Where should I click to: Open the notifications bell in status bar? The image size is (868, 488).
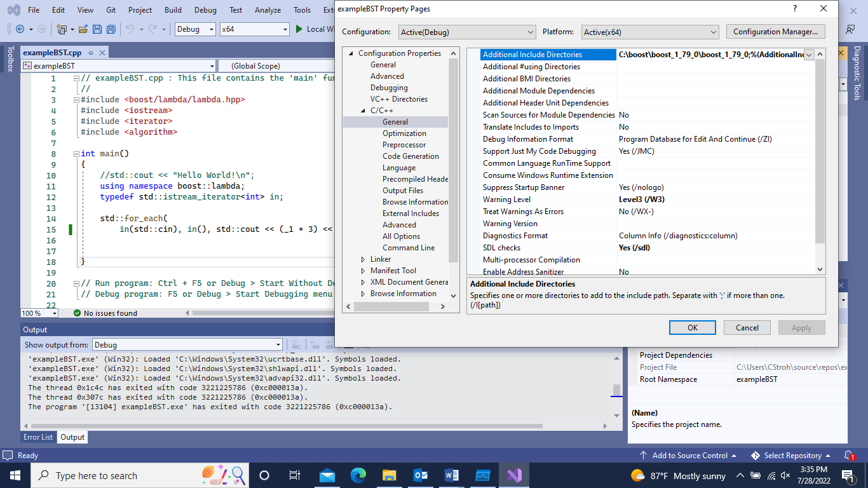849,455
